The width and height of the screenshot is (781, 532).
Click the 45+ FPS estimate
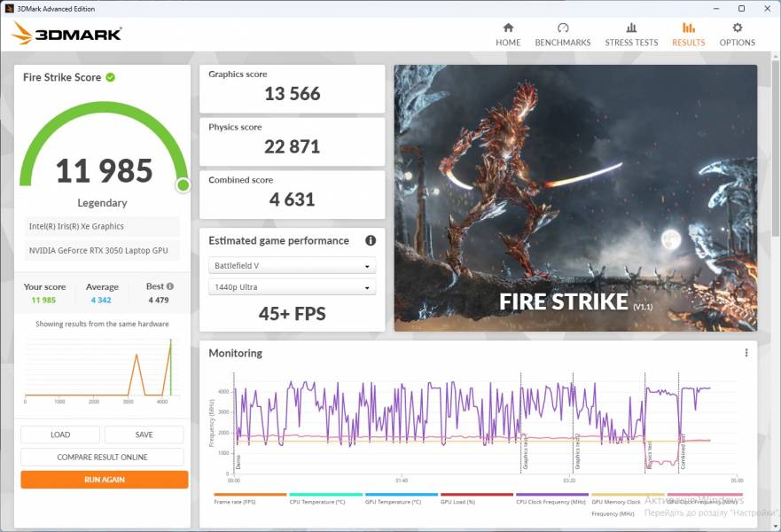[293, 314]
